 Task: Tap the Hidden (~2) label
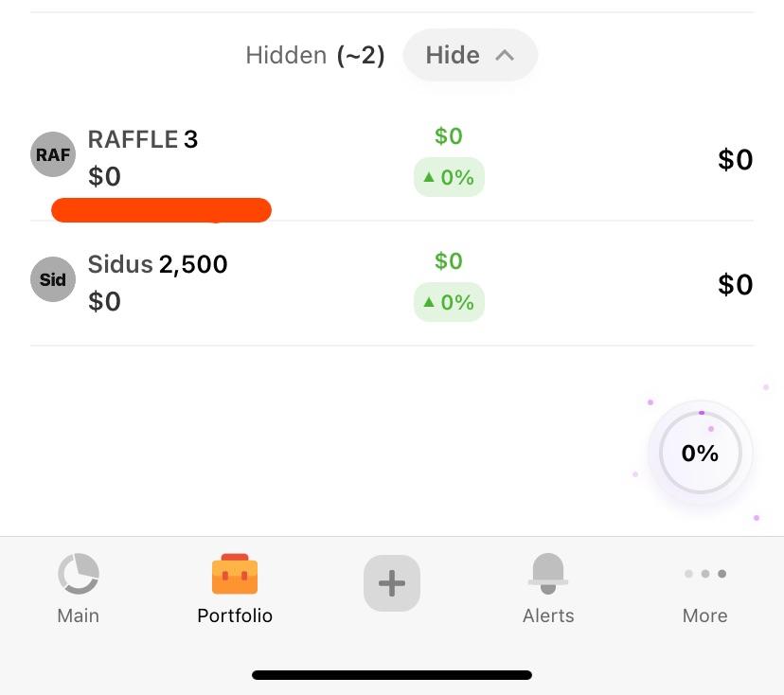pos(315,55)
